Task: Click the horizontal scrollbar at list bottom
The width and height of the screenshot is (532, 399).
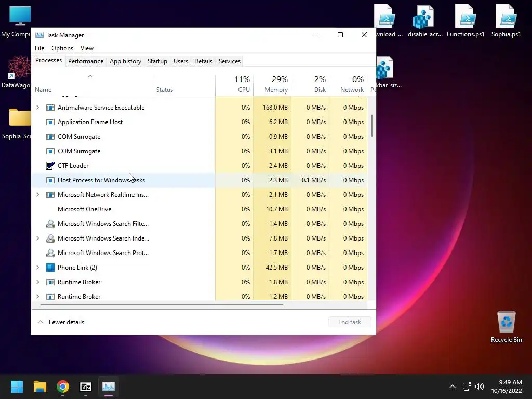Action: 162,305
